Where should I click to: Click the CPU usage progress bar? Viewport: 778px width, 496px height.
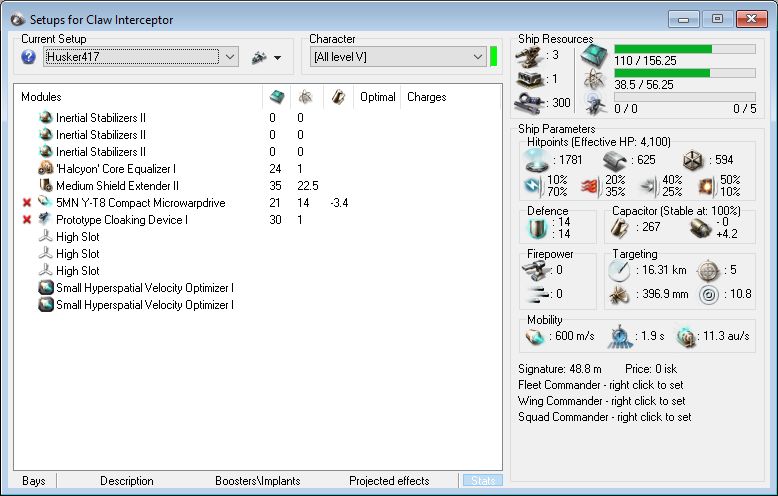[x=685, y=49]
